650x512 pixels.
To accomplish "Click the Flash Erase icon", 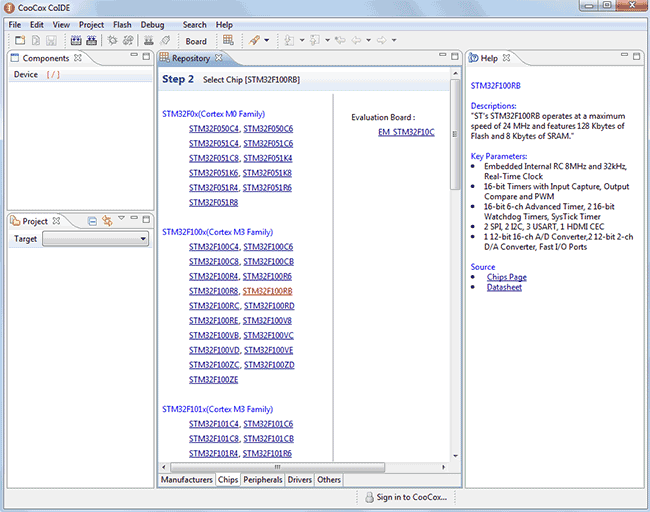I will pos(165,40).
